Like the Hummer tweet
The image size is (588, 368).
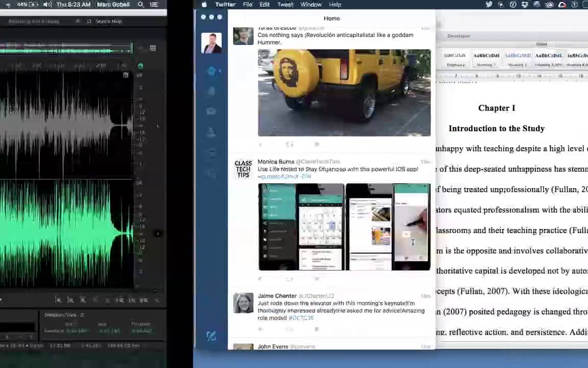click(317, 144)
